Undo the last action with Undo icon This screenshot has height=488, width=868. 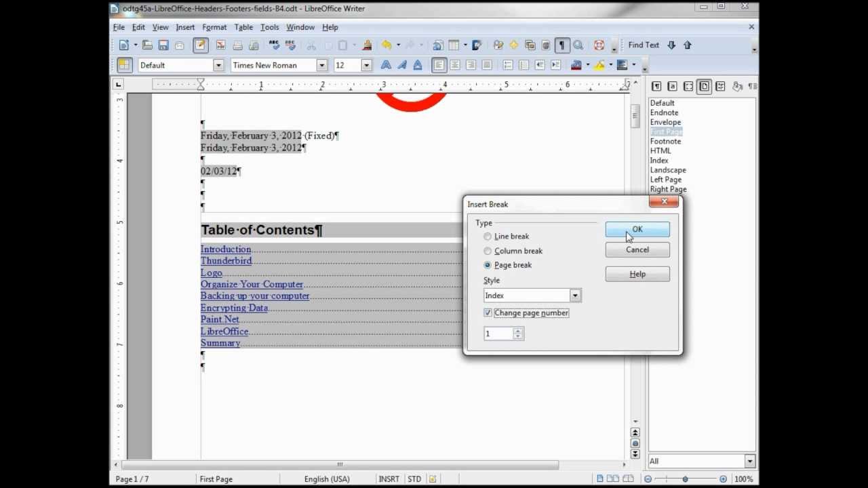[386, 45]
